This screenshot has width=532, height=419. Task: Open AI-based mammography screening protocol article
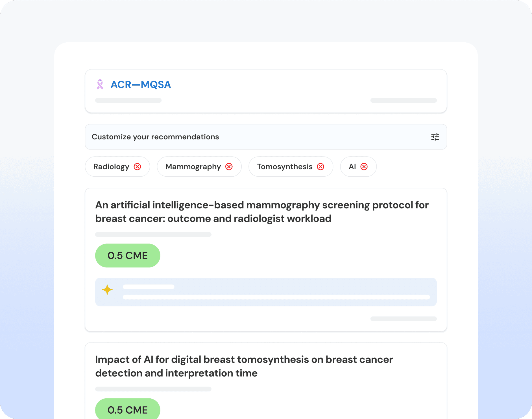click(x=261, y=212)
